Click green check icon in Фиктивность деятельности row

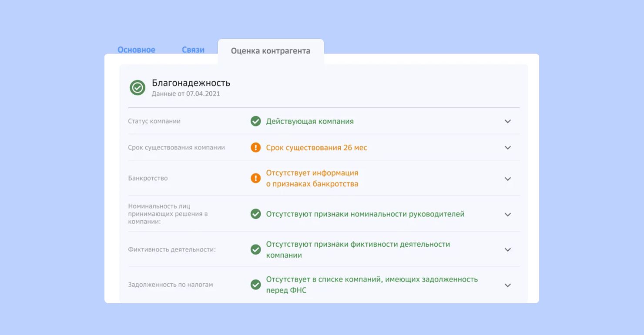click(256, 249)
